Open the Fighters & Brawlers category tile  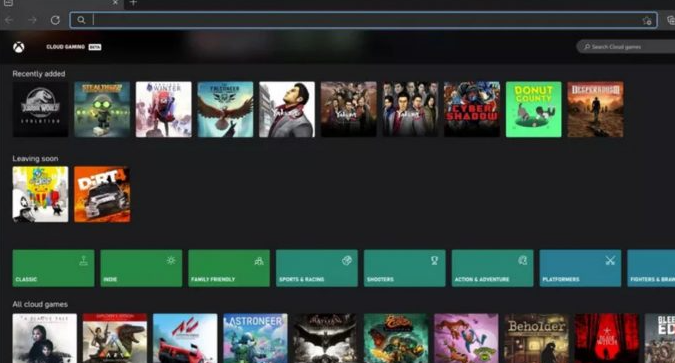pyautogui.click(x=651, y=268)
